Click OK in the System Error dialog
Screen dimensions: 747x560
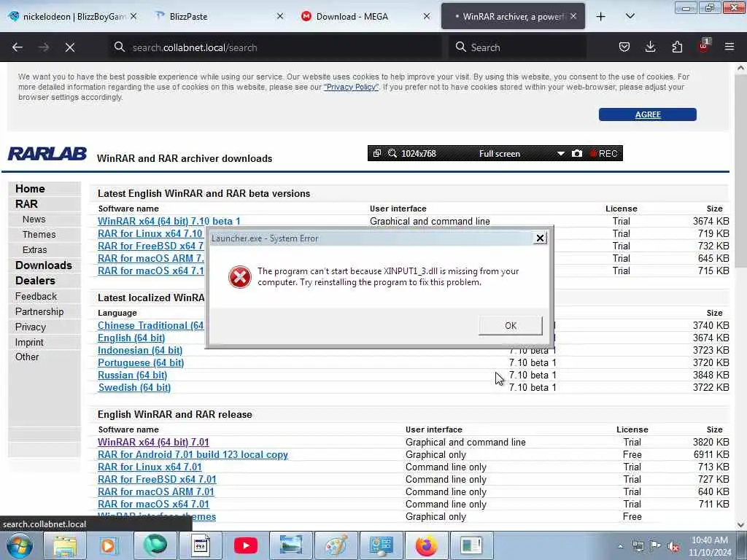click(511, 326)
